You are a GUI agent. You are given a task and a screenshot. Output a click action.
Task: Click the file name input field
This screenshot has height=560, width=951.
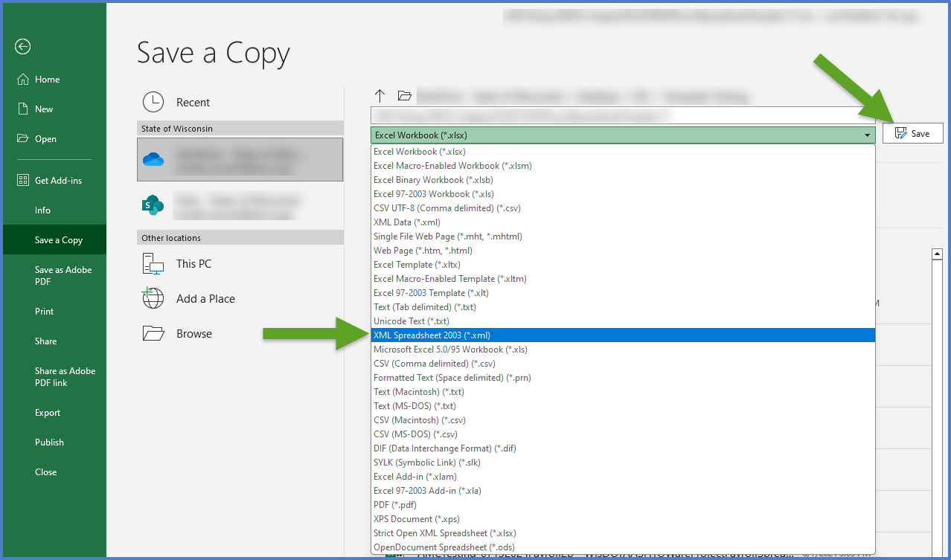coord(623,115)
